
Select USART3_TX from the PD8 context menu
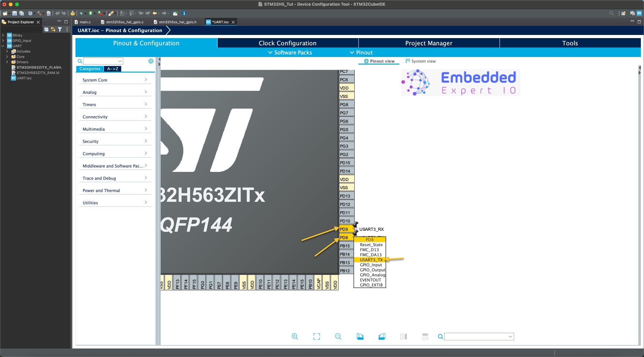click(x=371, y=260)
